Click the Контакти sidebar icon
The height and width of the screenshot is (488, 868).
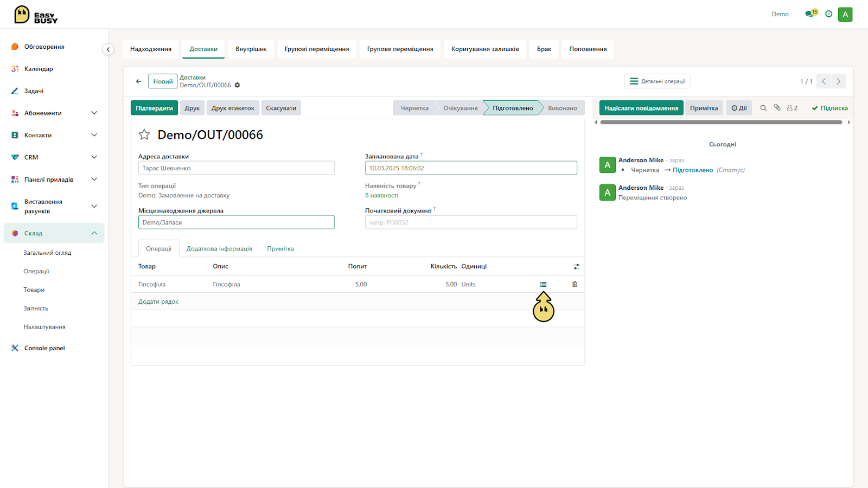point(15,135)
